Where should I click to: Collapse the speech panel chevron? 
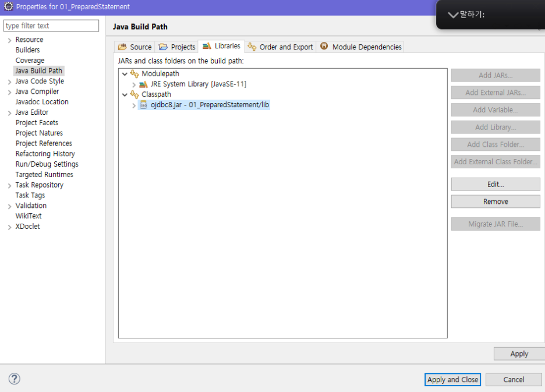tap(453, 15)
